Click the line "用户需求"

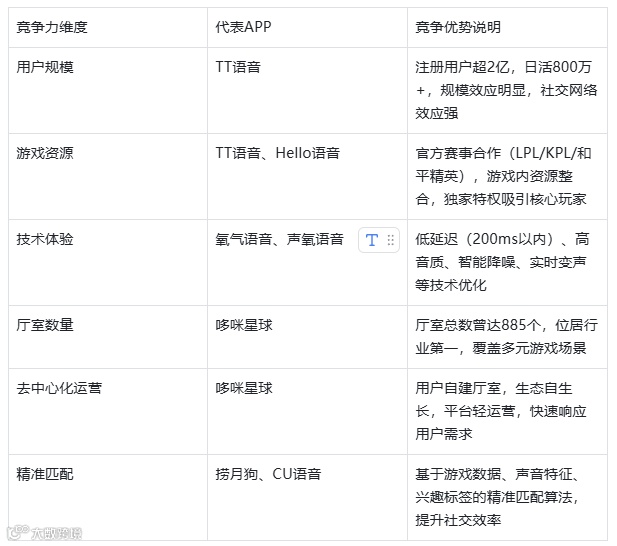(x=444, y=434)
